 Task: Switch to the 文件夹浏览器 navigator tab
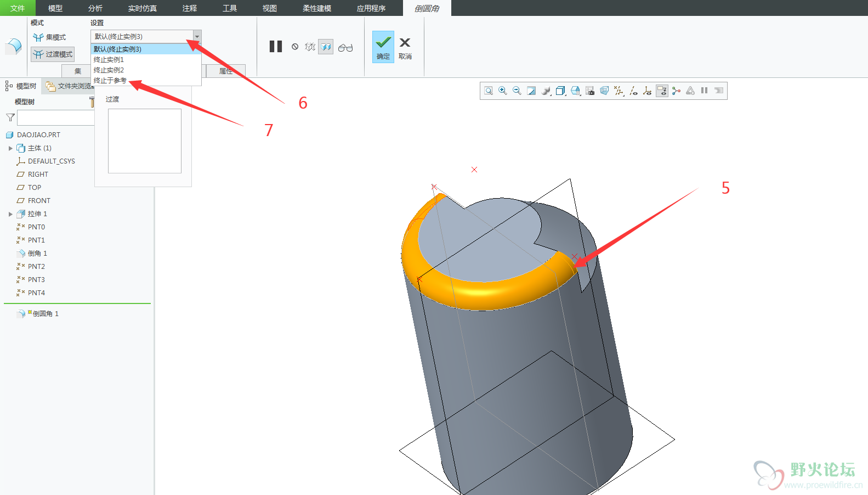[69, 86]
